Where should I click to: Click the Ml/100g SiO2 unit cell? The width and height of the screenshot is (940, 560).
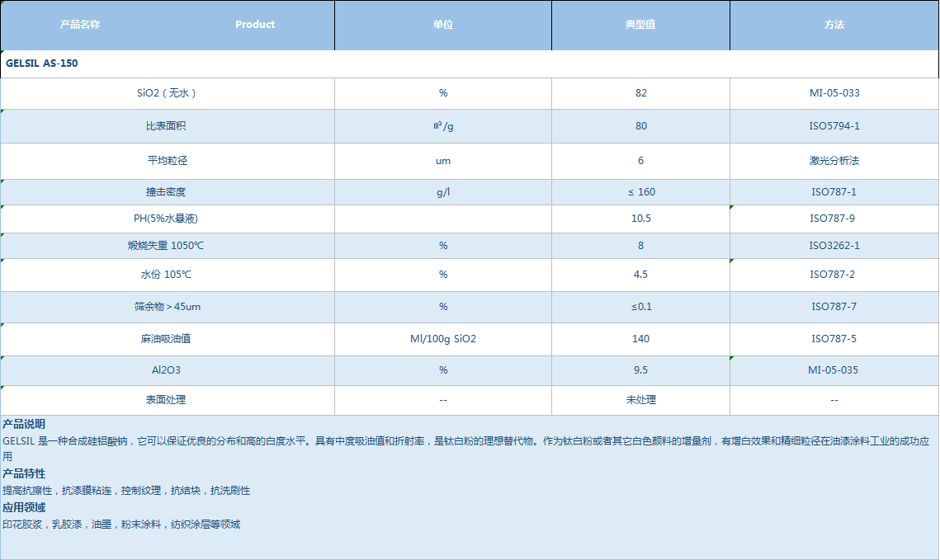(x=443, y=339)
